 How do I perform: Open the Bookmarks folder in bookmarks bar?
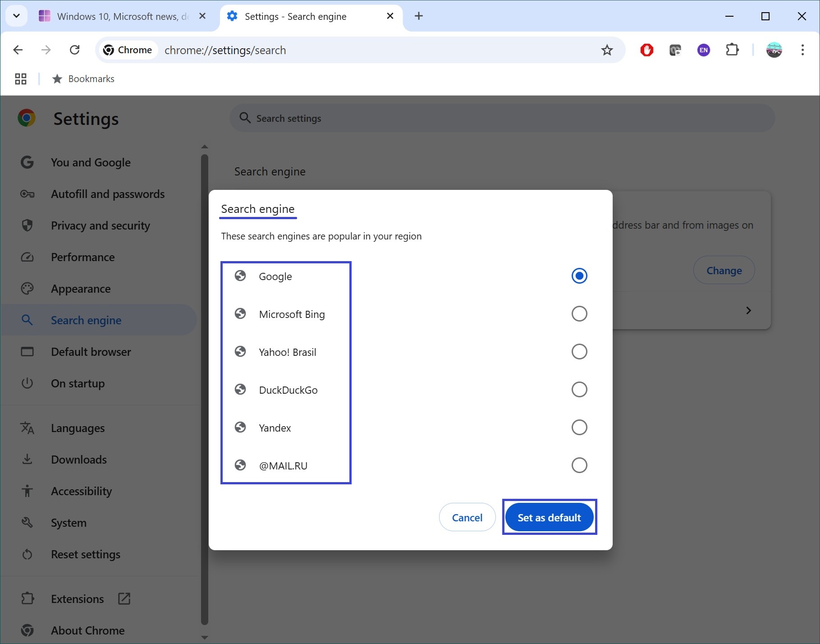coord(84,79)
